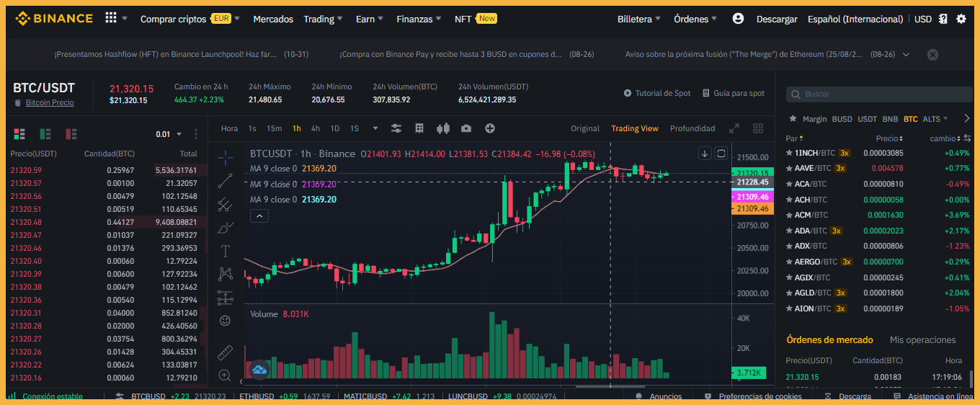Open the apps grid menu icon
This screenshot has width=980, height=405.
(x=110, y=18)
